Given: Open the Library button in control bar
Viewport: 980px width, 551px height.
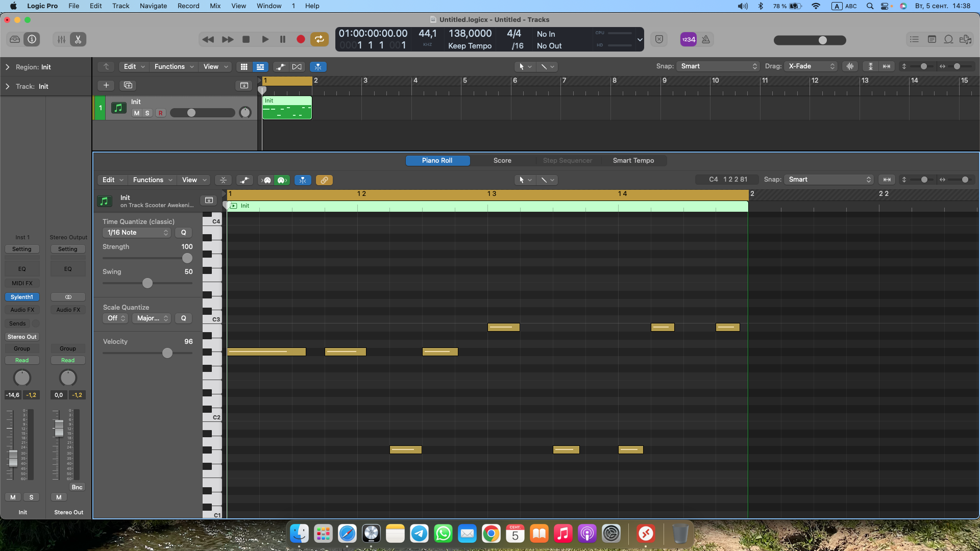Looking at the screenshot, I should coord(15,39).
